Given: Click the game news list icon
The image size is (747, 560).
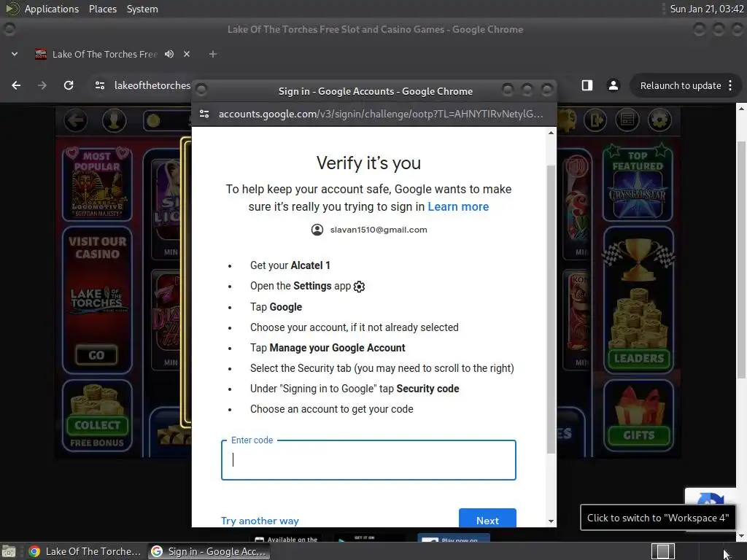Looking at the screenshot, I should point(627,120).
